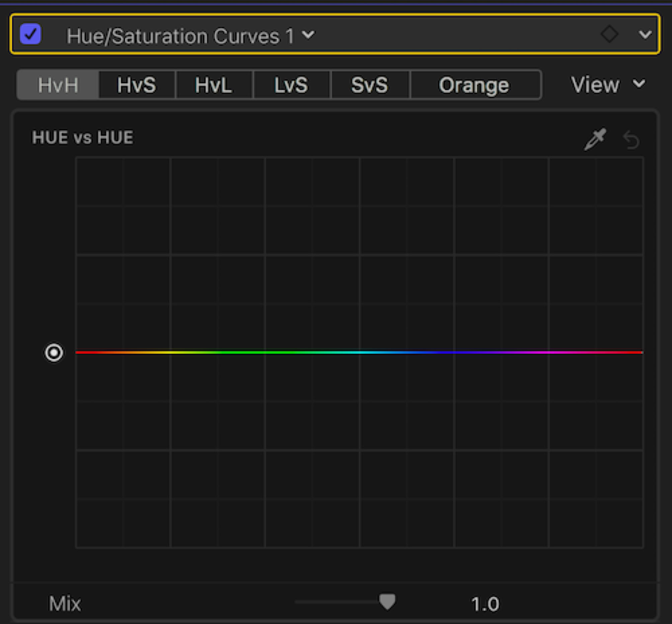Expand the chevron at far right of header
Image resolution: width=672 pixels, height=624 pixels.
click(645, 34)
